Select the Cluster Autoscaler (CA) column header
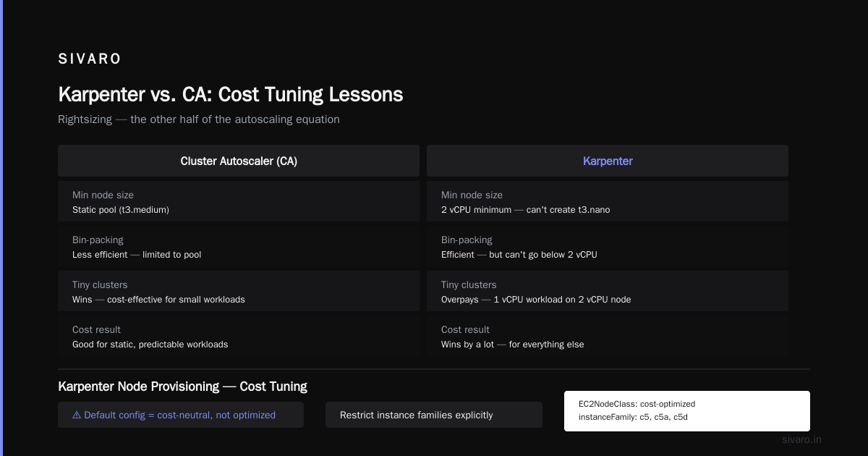This screenshot has height=456, width=868. click(x=239, y=161)
